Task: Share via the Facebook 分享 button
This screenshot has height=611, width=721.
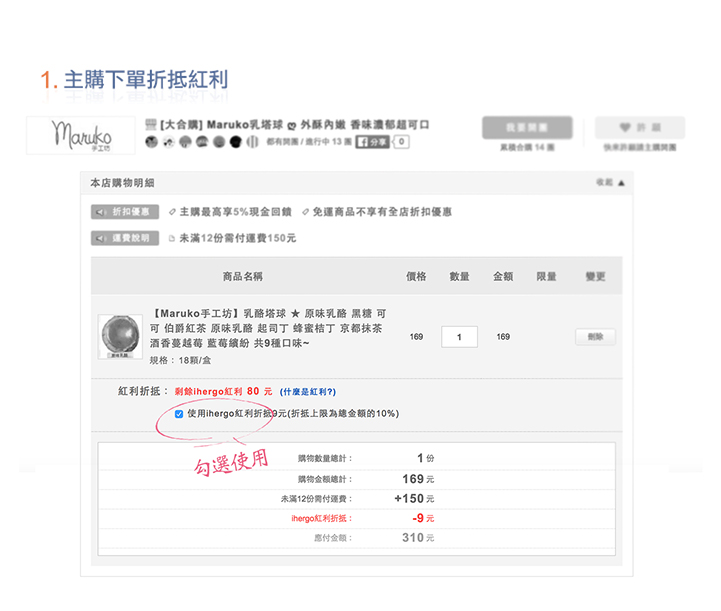Action: tap(372, 142)
